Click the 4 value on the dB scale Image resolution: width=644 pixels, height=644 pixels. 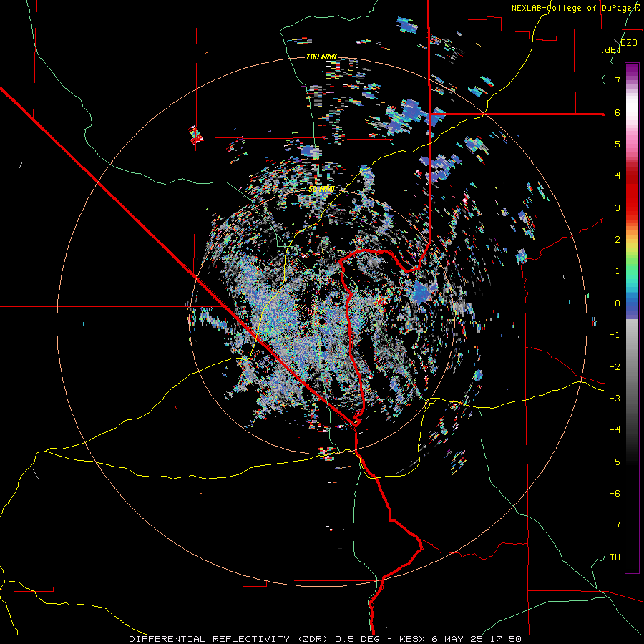[618, 176]
